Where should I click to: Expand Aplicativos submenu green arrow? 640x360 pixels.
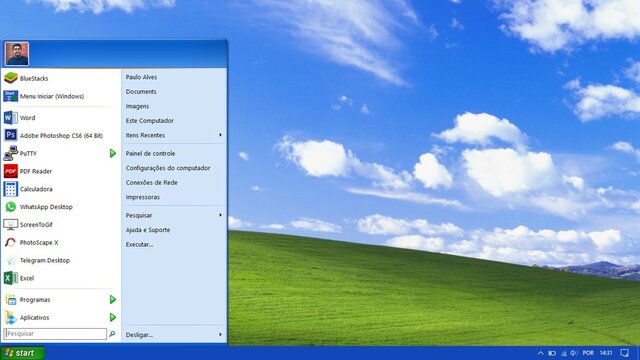coord(113,317)
